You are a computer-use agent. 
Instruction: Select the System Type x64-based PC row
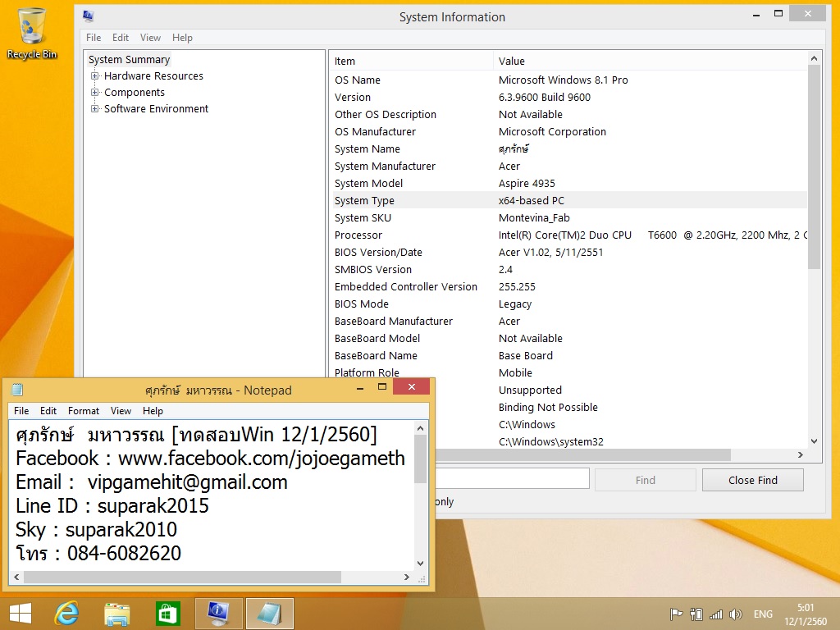(x=569, y=200)
